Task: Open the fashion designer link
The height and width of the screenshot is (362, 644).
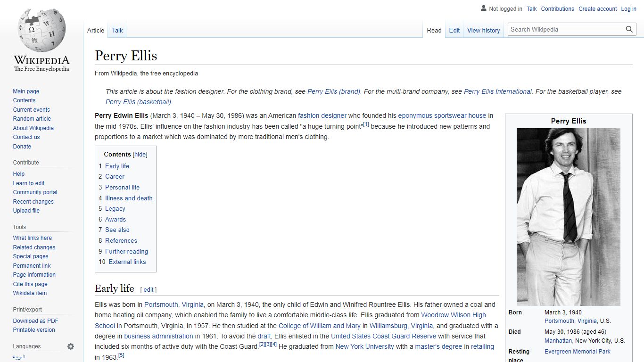Action: click(322, 115)
